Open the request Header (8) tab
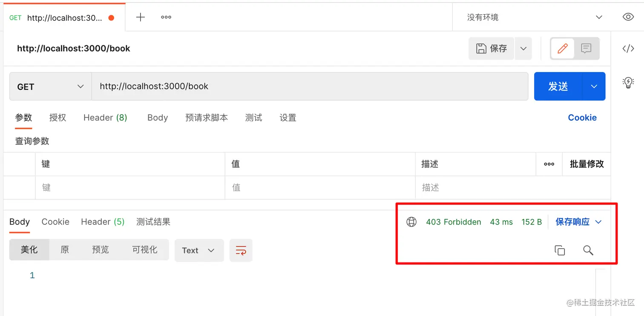Viewport: 644px width, 316px height. 105,118
